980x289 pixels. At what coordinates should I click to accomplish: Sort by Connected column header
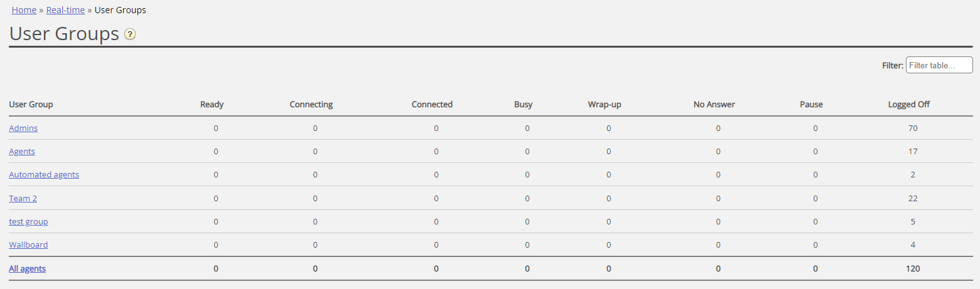click(x=432, y=104)
